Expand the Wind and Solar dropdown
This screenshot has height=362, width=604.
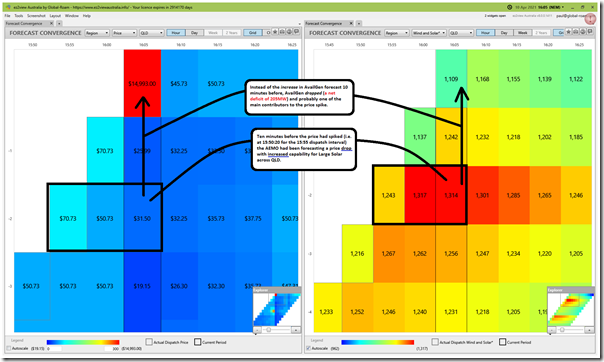(428, 33)
